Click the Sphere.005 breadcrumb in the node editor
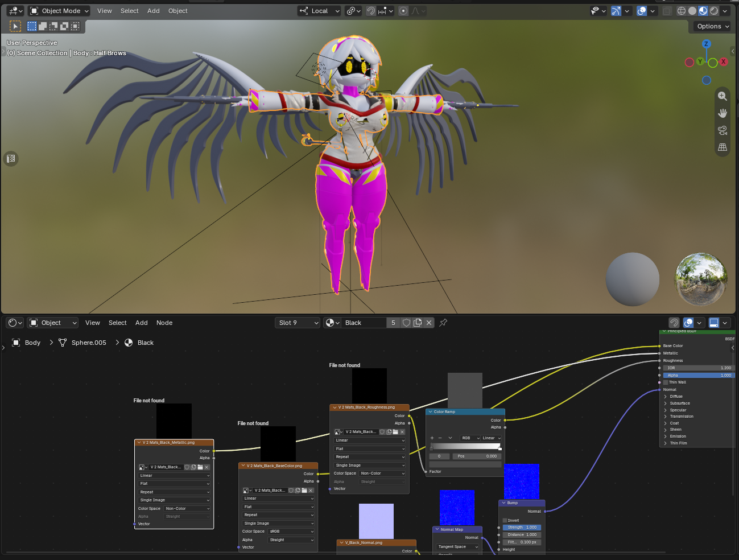This screenshot has width=739, height=560. [x=89, y=343]
